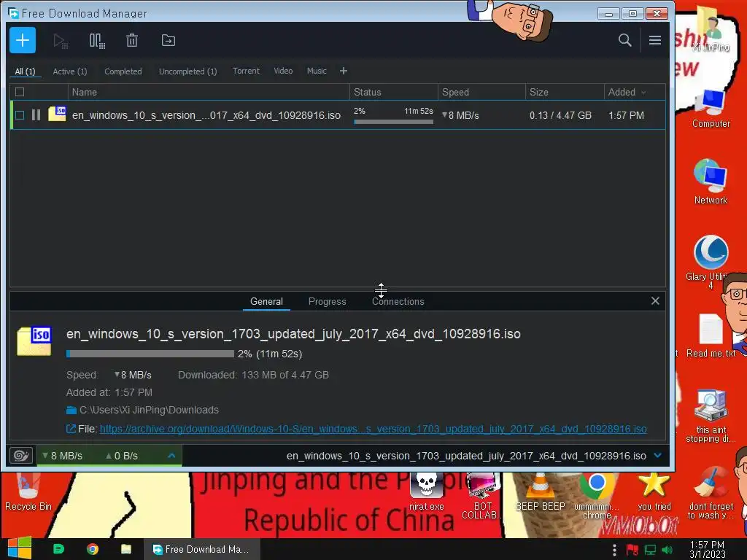This screenshot has width=747, height=560.
Task: Add a new download with the plus button
Action: [23, 41]
